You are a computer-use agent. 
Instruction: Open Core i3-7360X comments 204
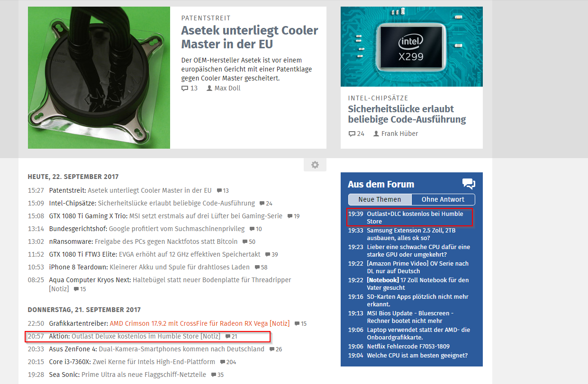[x=228, y=362]
